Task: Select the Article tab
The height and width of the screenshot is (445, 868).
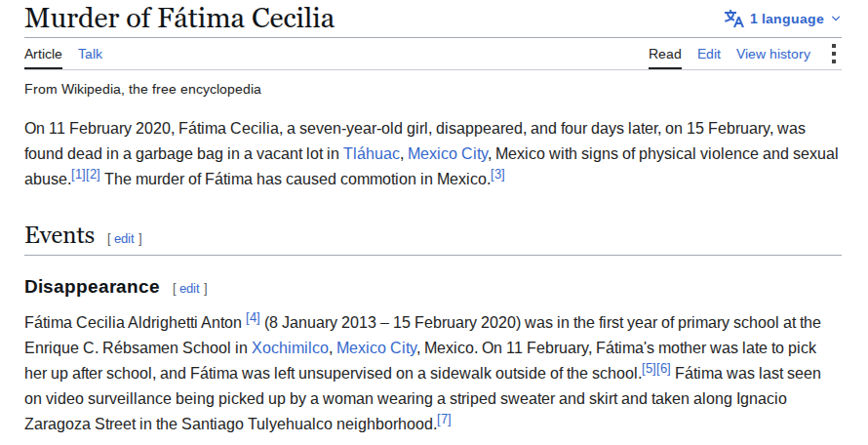Action: (x=43, y=54)
